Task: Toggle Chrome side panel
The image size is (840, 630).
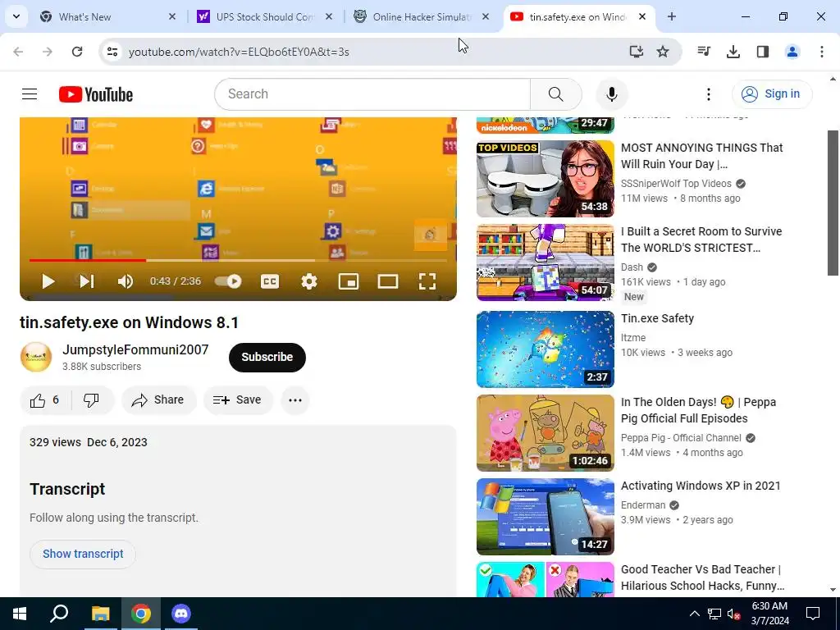Action: pyautogui.click(x=763, y=52)
